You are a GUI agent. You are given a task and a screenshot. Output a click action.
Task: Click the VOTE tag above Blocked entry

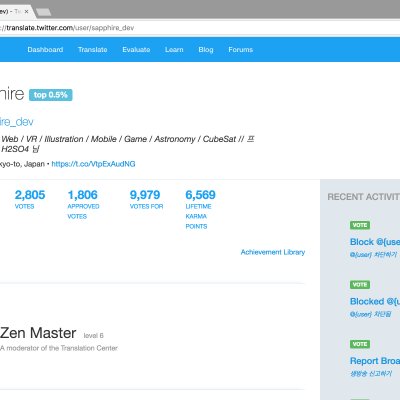click(360, 285)
